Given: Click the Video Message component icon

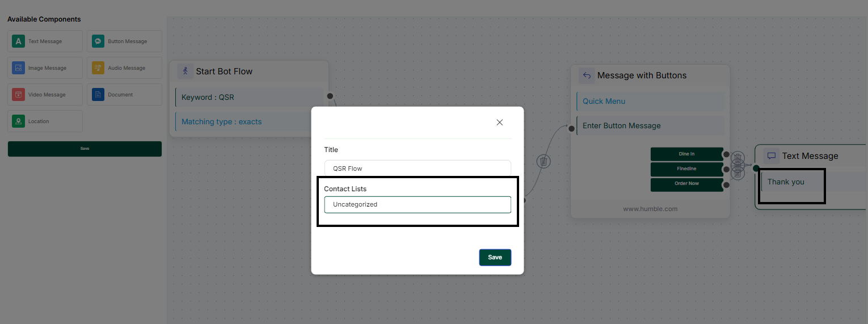Looking at the screenshot, I should click(x=19, y=95).
